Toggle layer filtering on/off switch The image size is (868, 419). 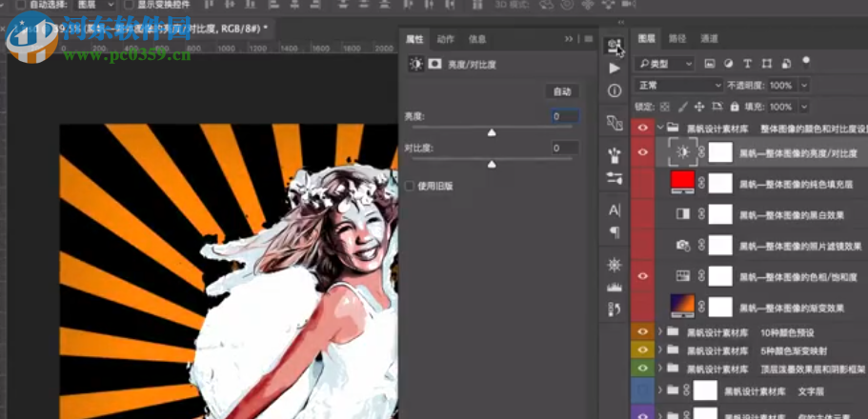point(806,61)
